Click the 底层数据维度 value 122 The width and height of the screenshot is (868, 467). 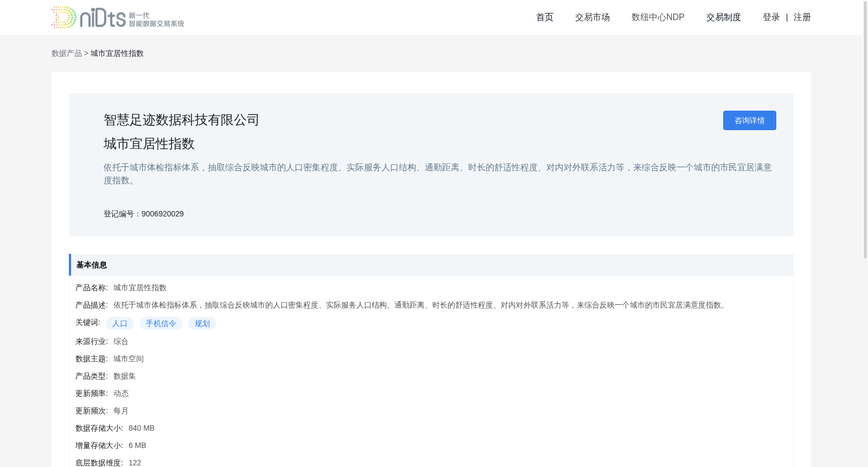(x=135, y=463)
